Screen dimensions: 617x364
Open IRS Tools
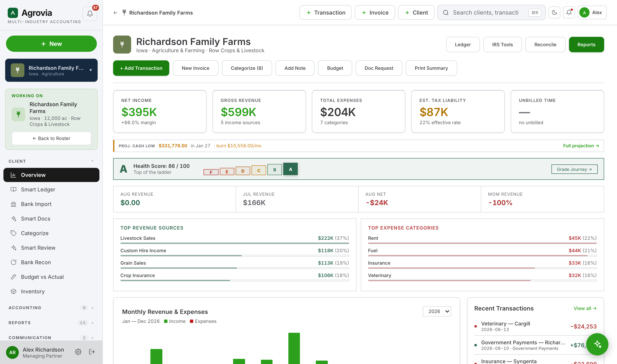[502, 45]
